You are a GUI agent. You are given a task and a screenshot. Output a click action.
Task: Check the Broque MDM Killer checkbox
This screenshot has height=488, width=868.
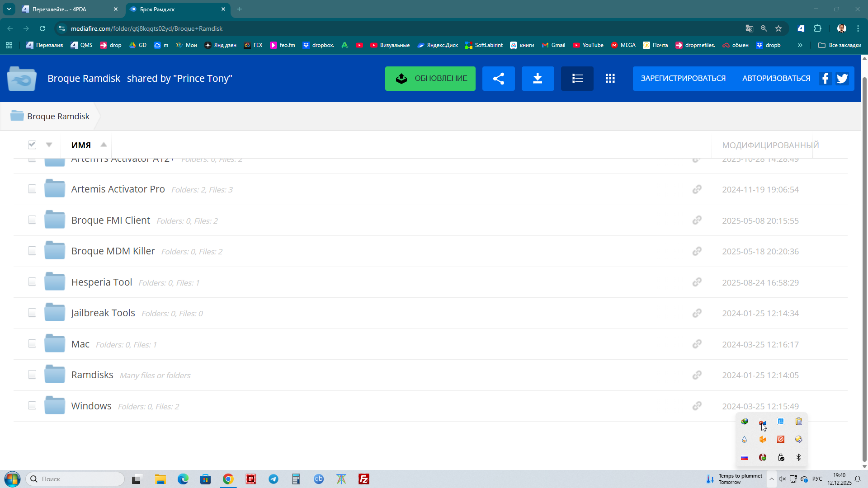[32, 251]
